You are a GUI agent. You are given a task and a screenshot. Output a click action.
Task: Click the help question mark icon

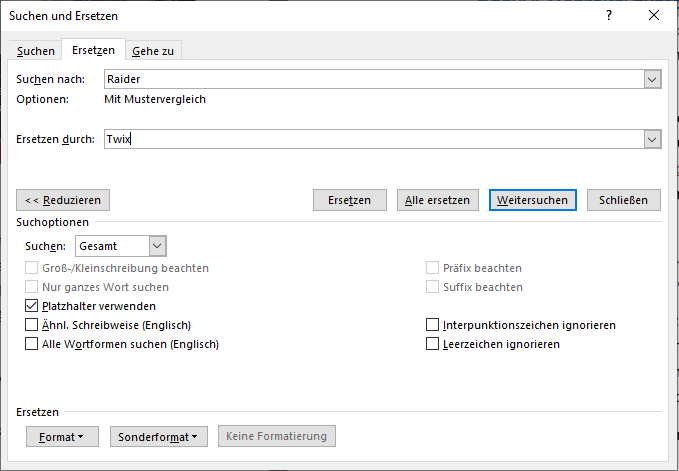[609, 16]
